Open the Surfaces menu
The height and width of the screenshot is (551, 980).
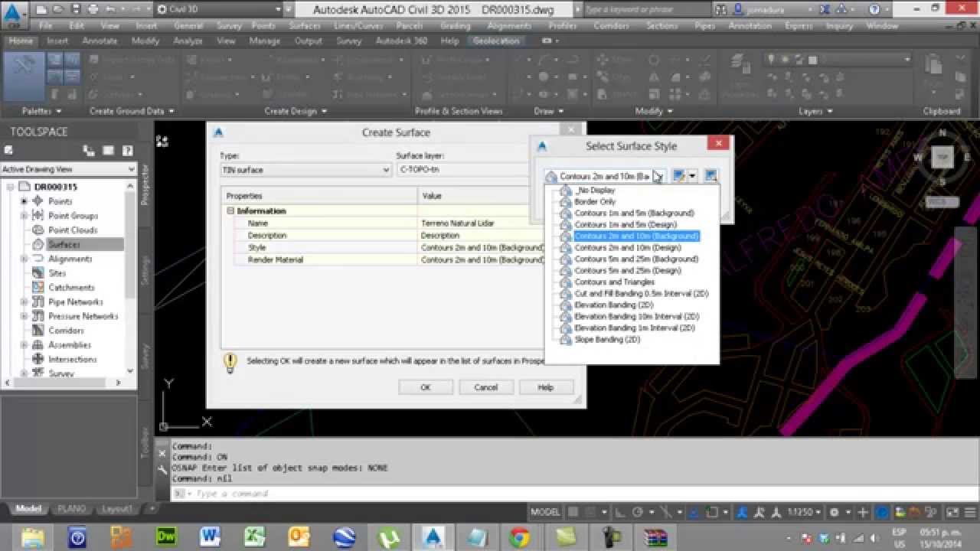pos(305,25)
